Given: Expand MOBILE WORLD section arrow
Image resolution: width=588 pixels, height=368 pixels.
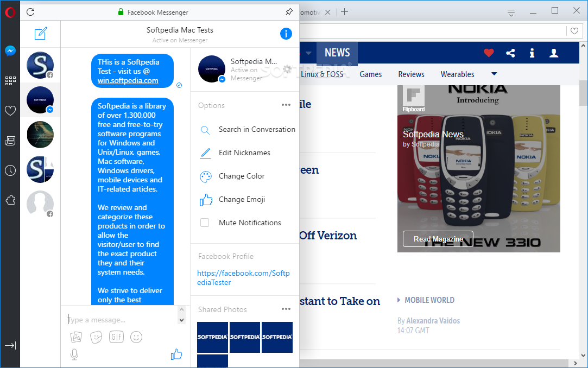Looking at the screenshot, I should pos(399,300).
